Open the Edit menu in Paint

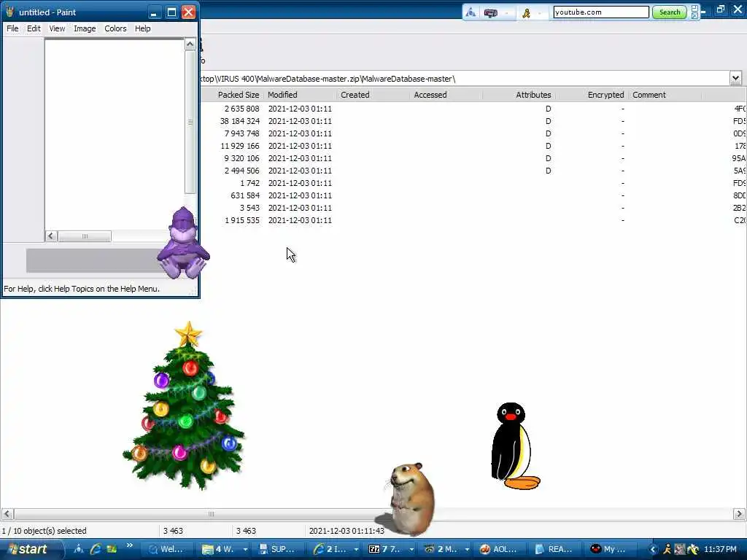[x=34, y=28]
